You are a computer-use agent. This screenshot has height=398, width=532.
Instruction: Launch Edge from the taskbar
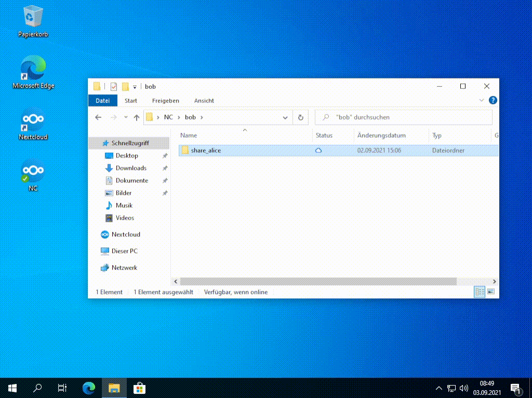click(88, 388)
